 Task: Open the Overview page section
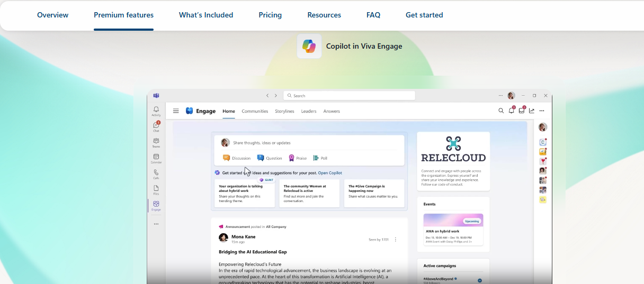(52, 15)
